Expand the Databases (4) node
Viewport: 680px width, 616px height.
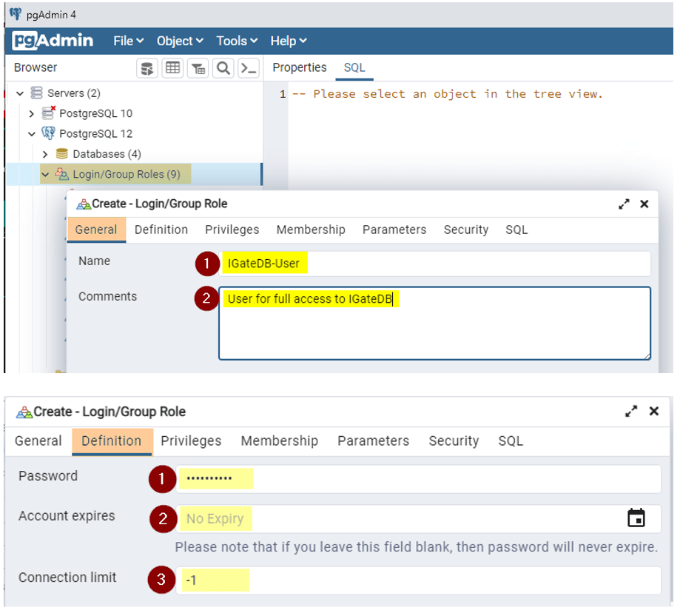pyautogui.click(x=45, y=154)
